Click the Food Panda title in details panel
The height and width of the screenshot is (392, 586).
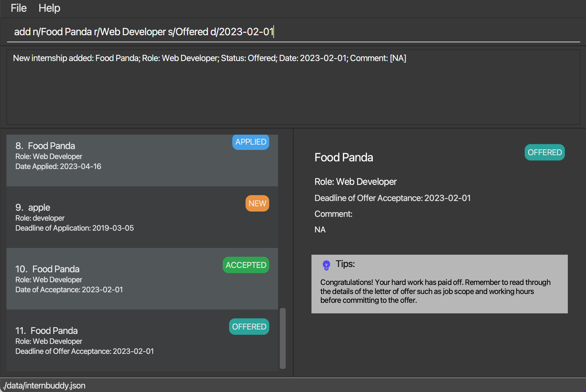(344, 158)
